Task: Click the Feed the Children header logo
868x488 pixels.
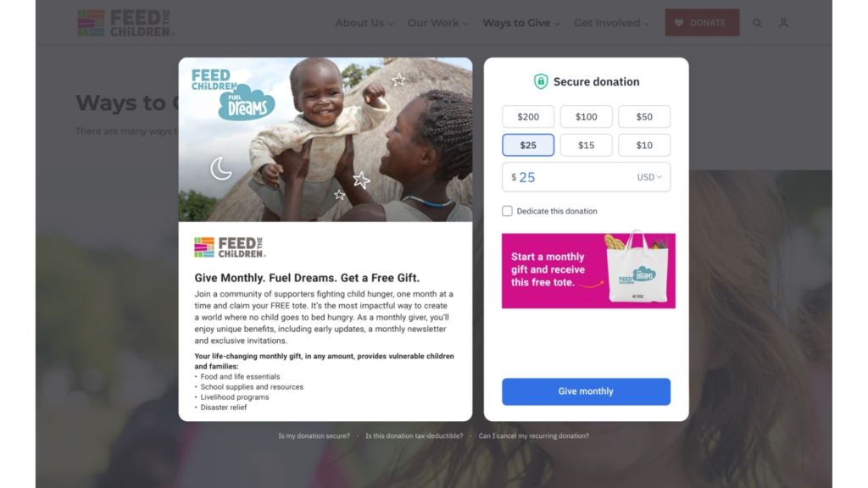Action: click(125, 23)
